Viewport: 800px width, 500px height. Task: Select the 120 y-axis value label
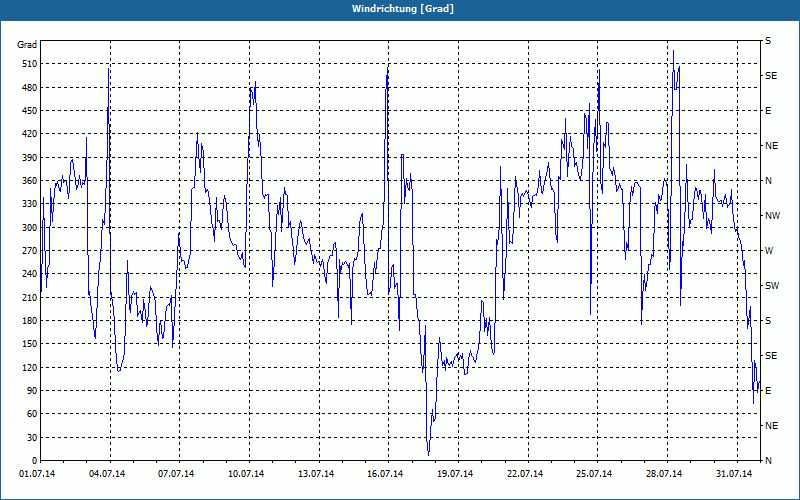click(30, 367)
